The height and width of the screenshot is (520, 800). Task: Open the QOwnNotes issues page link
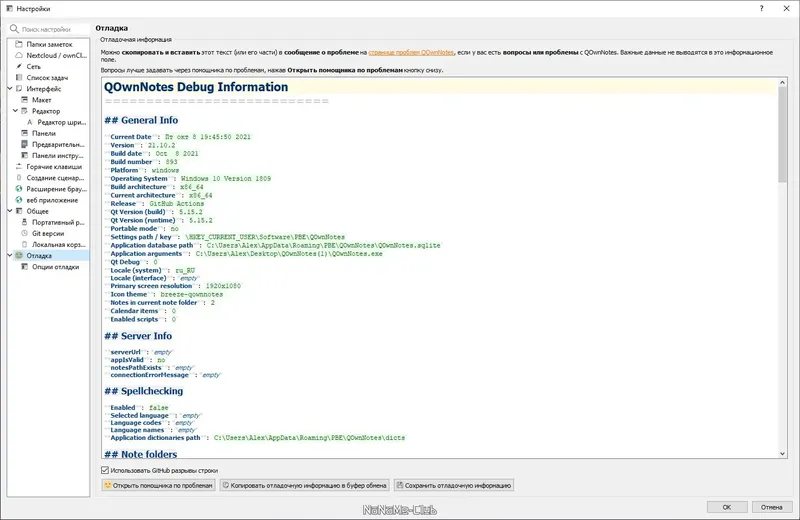tap(411, 52)
